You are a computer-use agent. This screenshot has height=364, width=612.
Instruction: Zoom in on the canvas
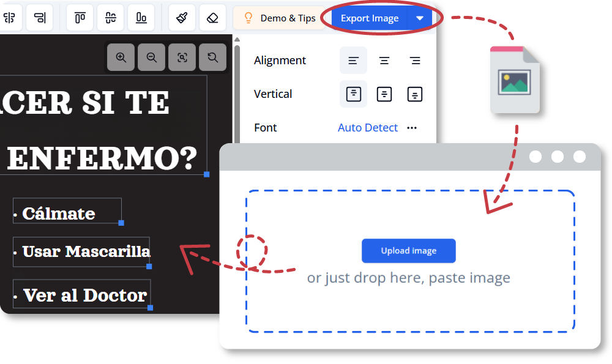click(x=121, y=58)
